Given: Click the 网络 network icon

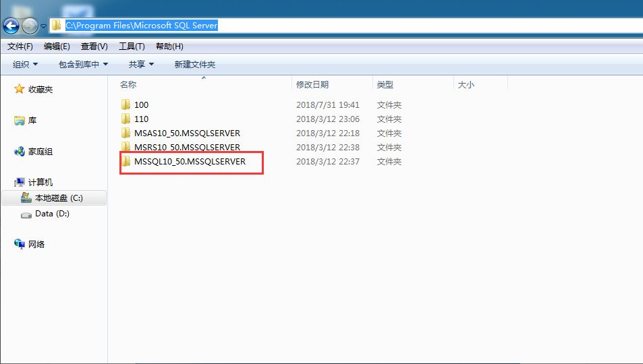Looking at the screenshot, I should click(20, 244).
